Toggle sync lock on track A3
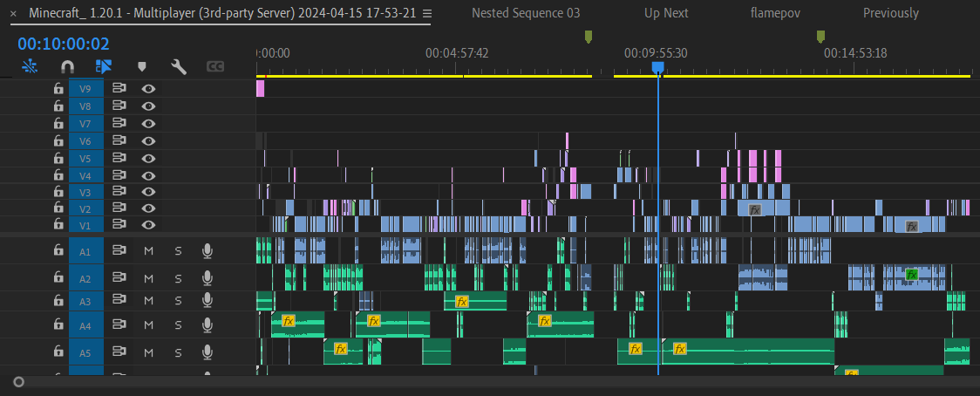 (119, 301)
